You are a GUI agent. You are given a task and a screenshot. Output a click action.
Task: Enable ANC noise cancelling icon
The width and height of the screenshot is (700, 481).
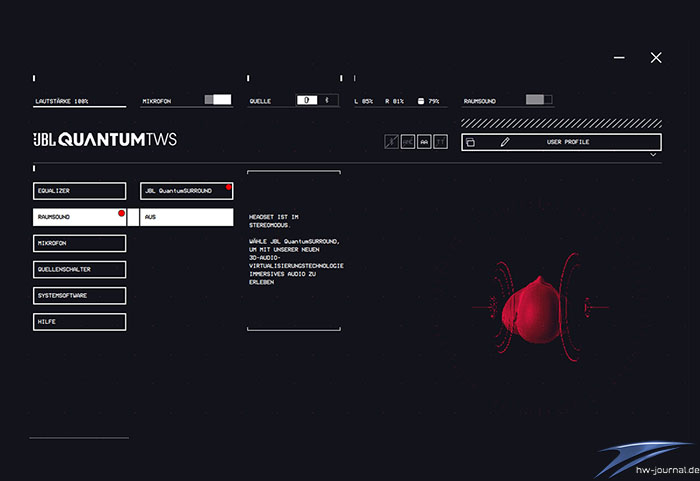tap(408, 142)
